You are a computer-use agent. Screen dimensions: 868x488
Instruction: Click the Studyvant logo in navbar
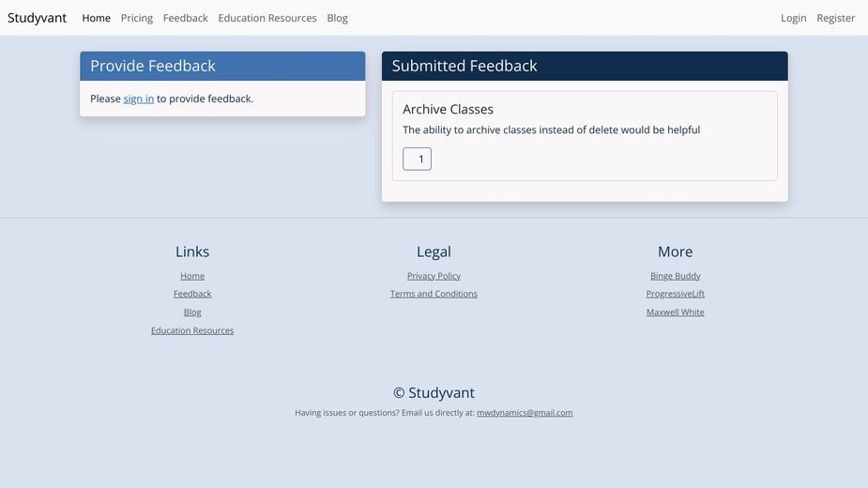[38, 18]
